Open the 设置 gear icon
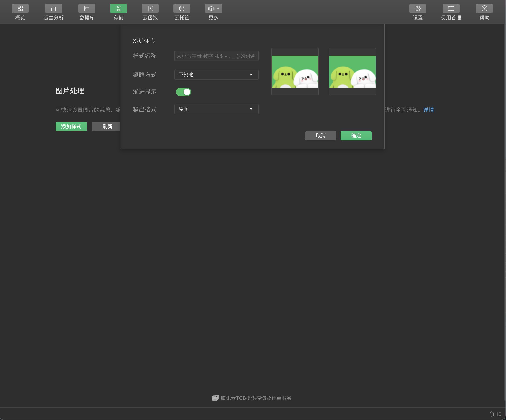Viewport: 506px width, 420px height. coord(417,9)
